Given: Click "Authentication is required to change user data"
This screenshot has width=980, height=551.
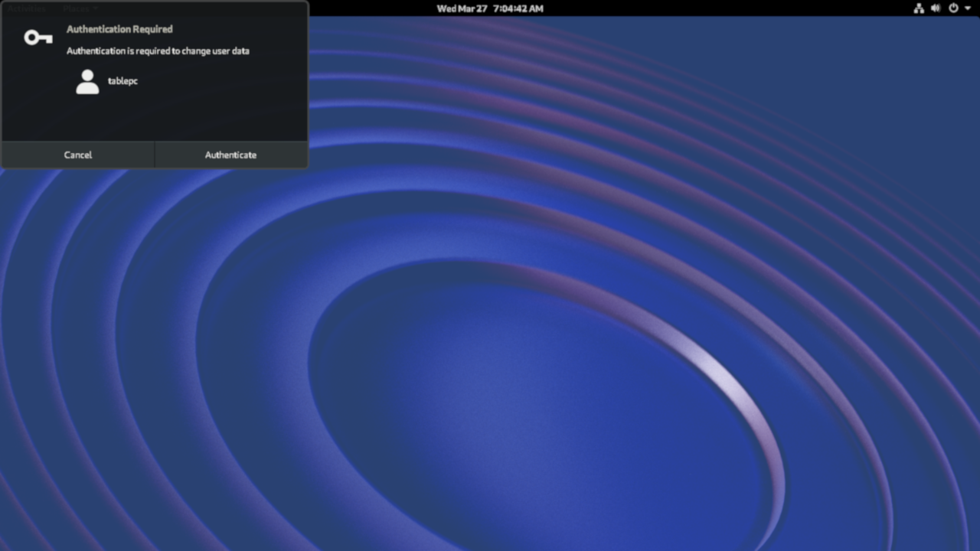Looking at the screenshot, I should 158,51.
